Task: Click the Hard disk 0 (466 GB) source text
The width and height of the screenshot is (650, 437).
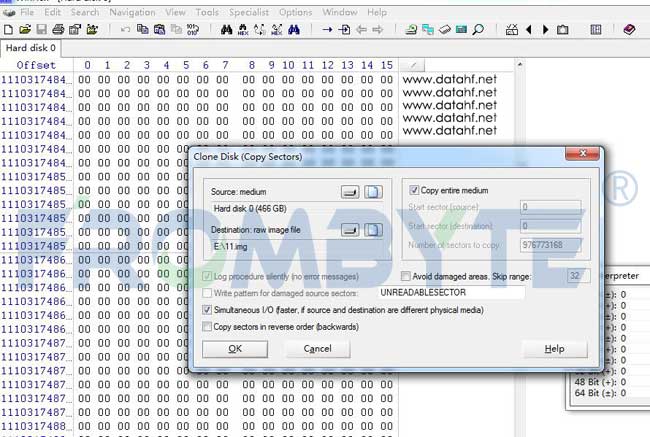Action: coord(250,209)
